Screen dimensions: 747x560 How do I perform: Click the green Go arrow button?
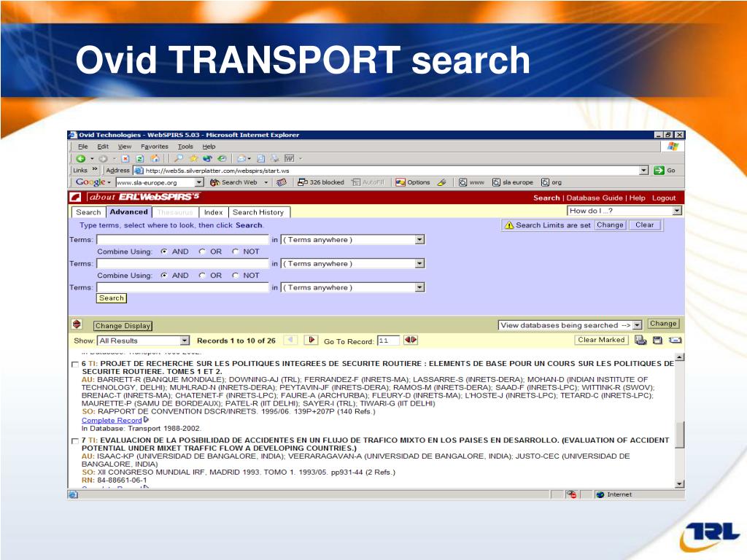pos(659,171)
